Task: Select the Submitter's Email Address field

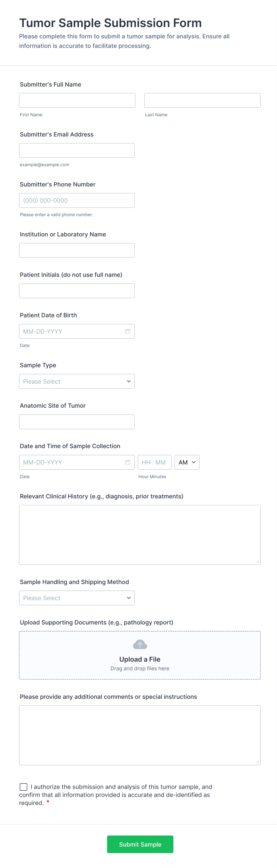Action: [x=77, y=150]
